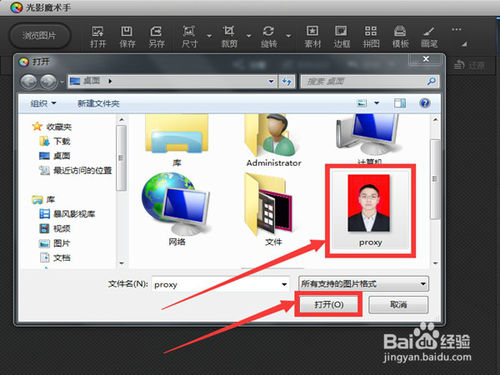Viewport: 500px width, 375px height.
Task: Click the 打开(O) open button
Action: coord(329,304)
